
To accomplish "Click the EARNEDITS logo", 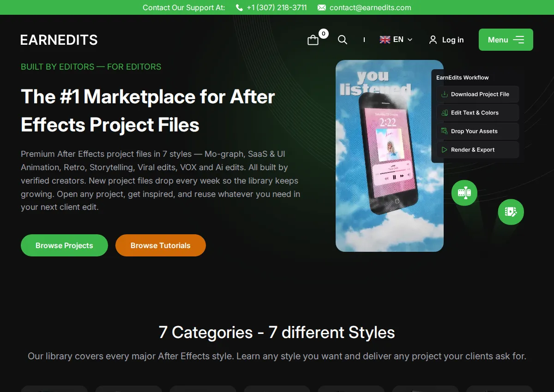I will click(59, 40).
